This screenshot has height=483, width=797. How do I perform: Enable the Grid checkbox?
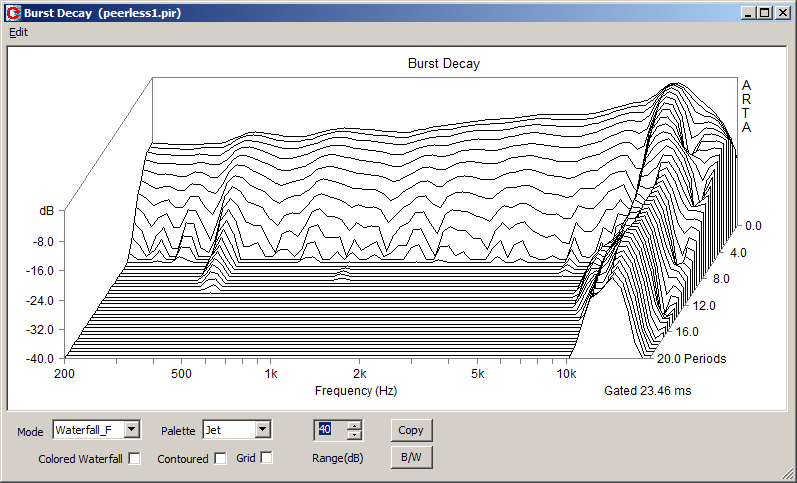point(266,458)
